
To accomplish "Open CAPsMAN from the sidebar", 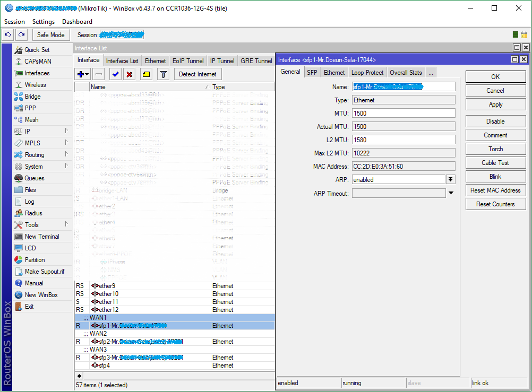I will pyautogui.click(x=33, y=61).
